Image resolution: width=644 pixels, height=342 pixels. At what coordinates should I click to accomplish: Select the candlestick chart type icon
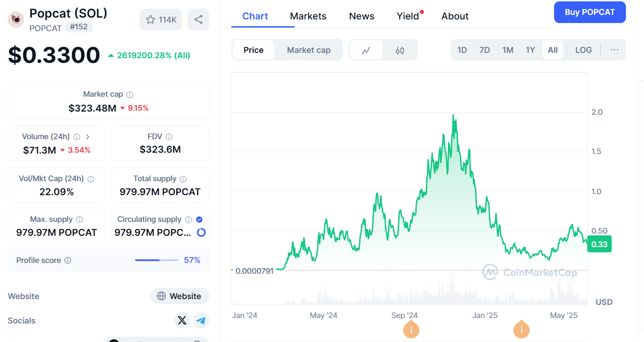click(x=400, y=50)
